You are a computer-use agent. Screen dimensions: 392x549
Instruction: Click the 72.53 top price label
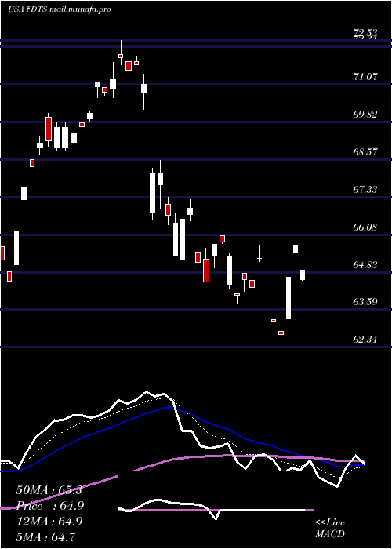(365, 34)
